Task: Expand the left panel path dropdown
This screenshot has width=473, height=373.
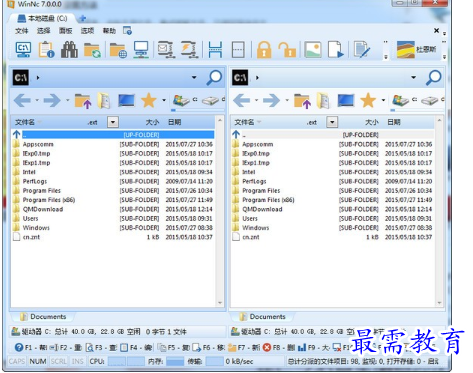Action: tap(194, 77)
